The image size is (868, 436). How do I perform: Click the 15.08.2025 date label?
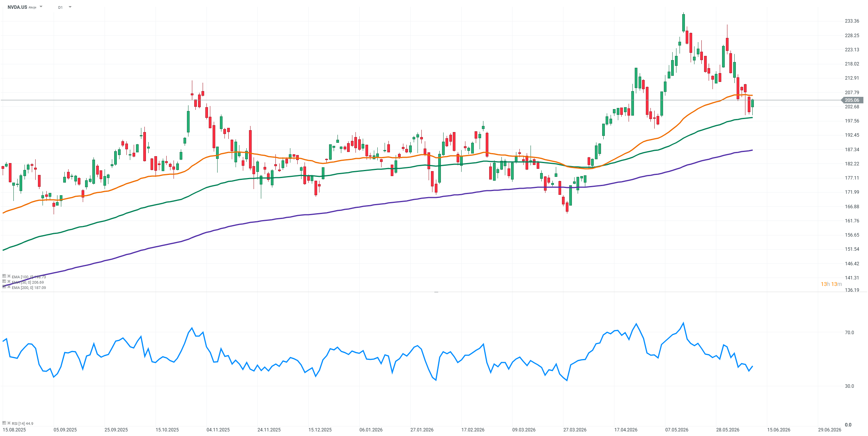click(x=14, y=430)
